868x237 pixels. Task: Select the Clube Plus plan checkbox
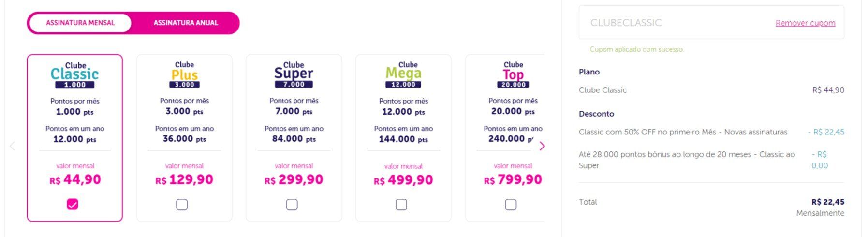(182, 205)
